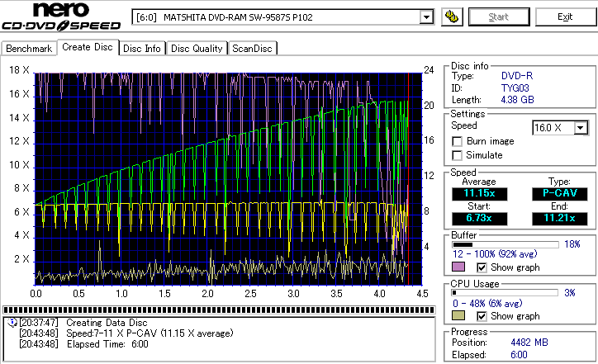Click the olive CPU Usage color swatch

point(458,316)
